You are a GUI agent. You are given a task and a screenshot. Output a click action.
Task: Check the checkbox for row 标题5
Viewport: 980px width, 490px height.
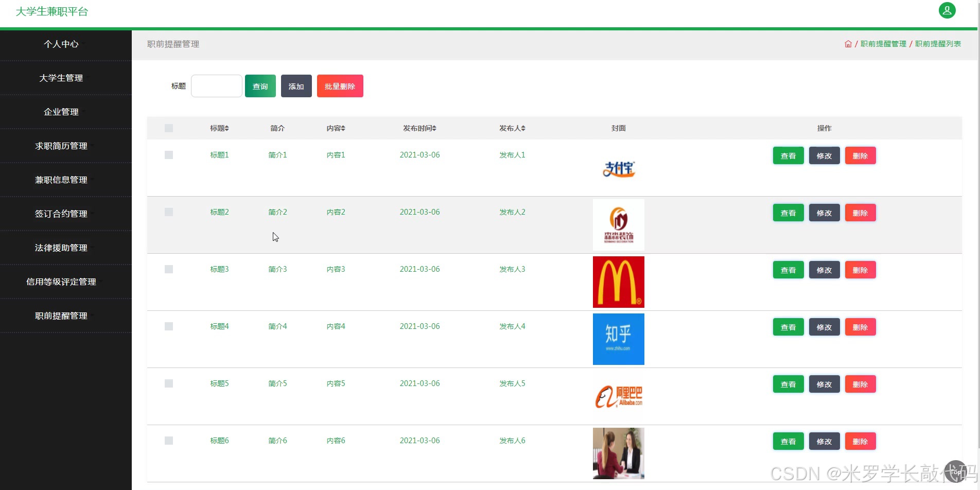[169, 383]
